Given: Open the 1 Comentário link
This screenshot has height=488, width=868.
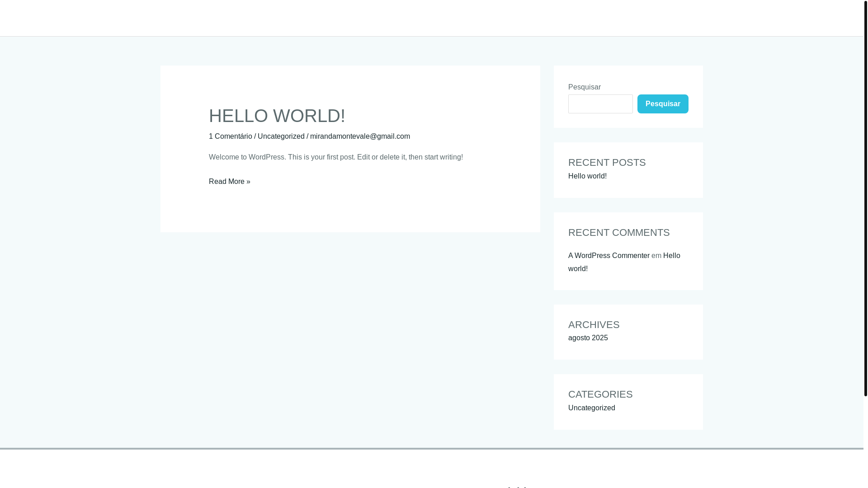Looking at the screenshot, I should pyautogui.click(x=230, y=136).
